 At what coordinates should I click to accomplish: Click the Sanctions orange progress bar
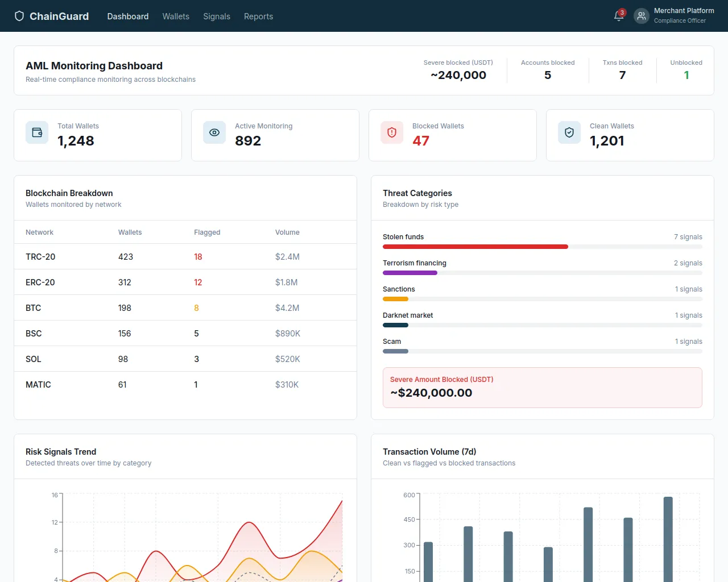coord(395,299)
